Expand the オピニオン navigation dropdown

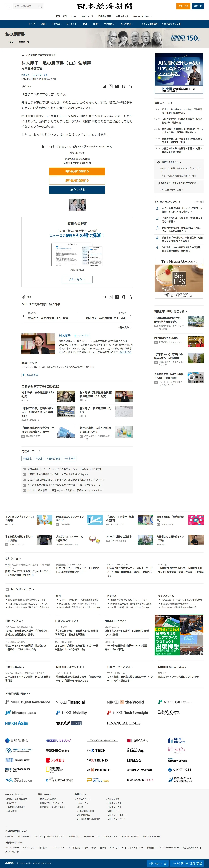(110, 24)
